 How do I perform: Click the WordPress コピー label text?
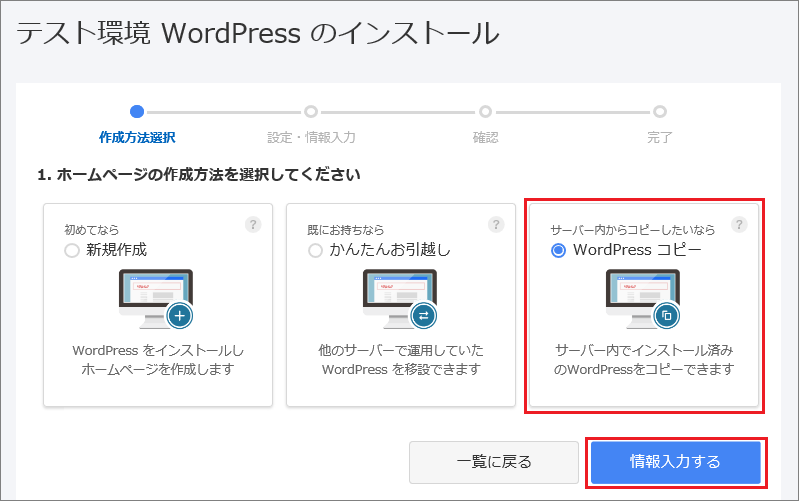coord(637,250)
